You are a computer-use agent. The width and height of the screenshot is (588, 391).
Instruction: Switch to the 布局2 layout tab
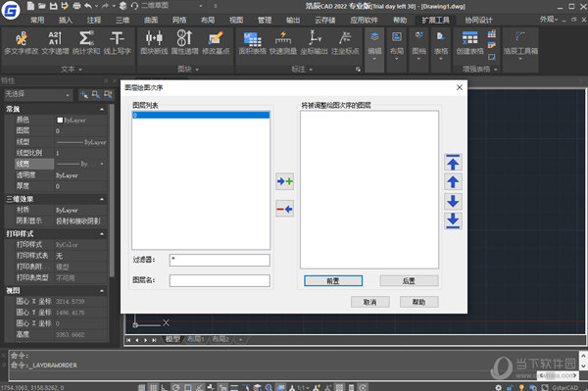pyautogui.click(x=220, y=340)
